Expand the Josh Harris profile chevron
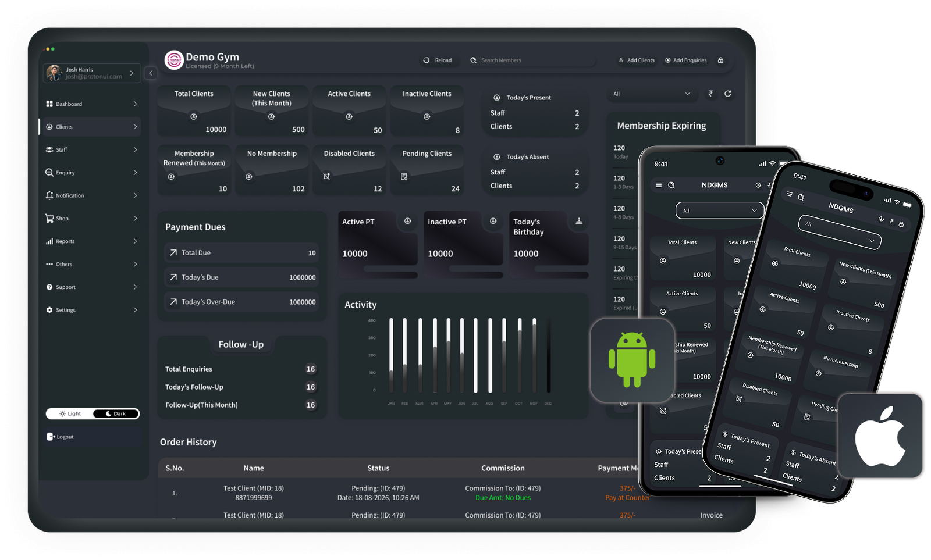The height and width of the screenshot is (560, 931). (x=132, y=73)
